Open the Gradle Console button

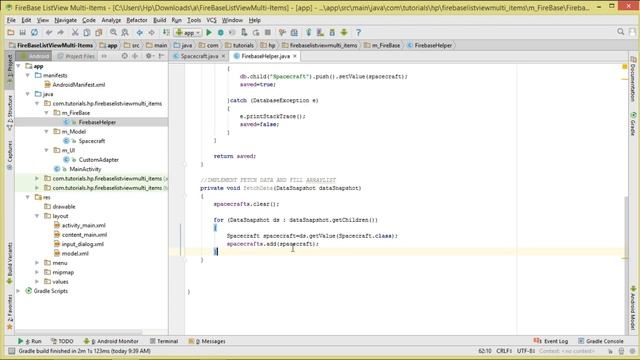(x=601, y=341)
